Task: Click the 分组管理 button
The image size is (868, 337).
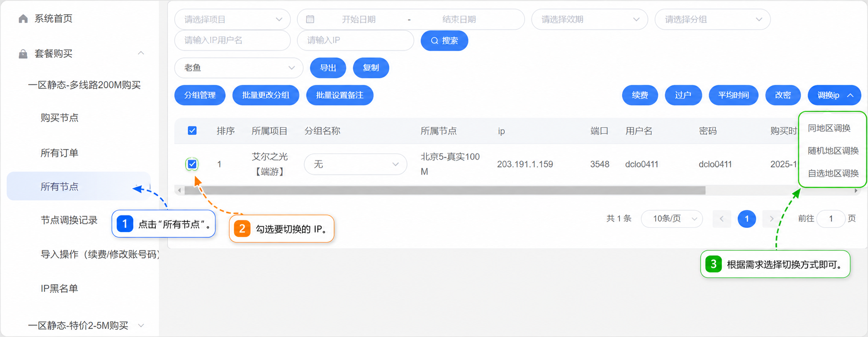Action: [x=200, y=95]
